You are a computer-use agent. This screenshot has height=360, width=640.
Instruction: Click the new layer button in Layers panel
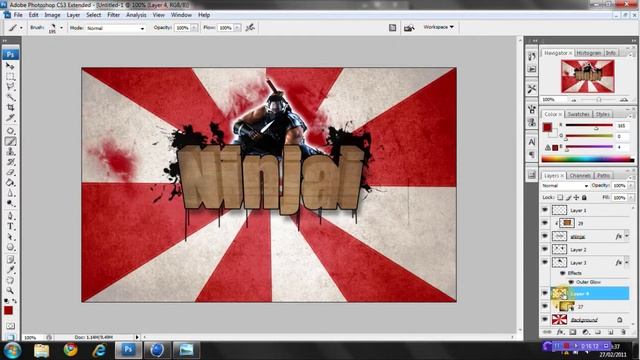[610, 332]
